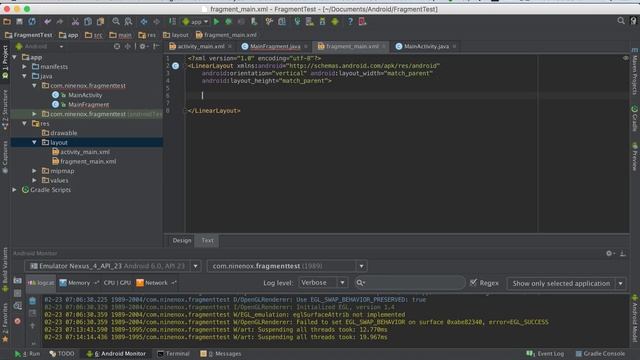Collapse the layout folder node

point(35,142)
